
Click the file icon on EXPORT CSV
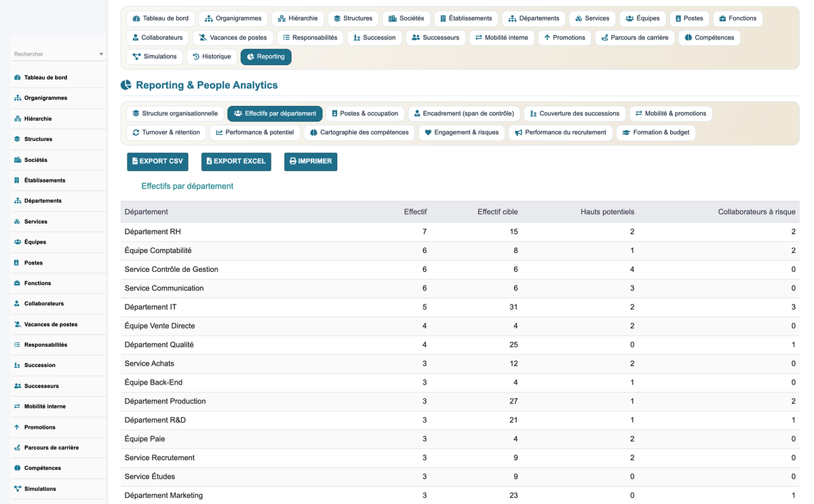[135, 161]
